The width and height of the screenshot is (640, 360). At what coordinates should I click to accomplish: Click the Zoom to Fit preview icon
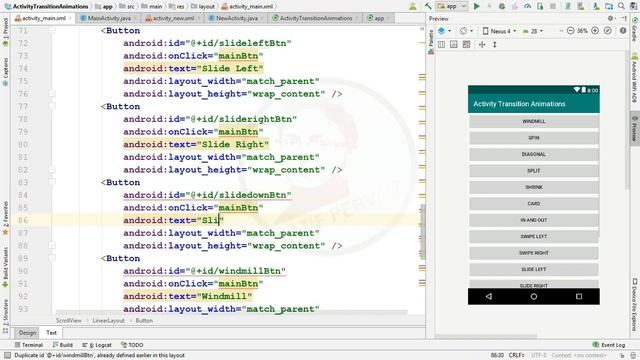608,31
